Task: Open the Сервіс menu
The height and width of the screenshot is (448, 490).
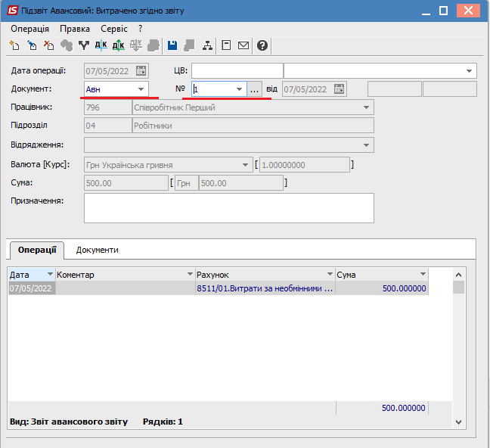Action: click(114, 29)
